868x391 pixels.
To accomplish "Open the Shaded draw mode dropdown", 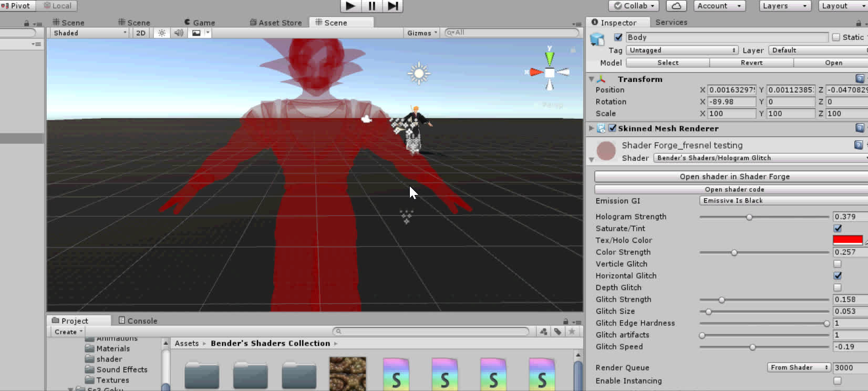I will pyautogui.click(x=89, y=33).
